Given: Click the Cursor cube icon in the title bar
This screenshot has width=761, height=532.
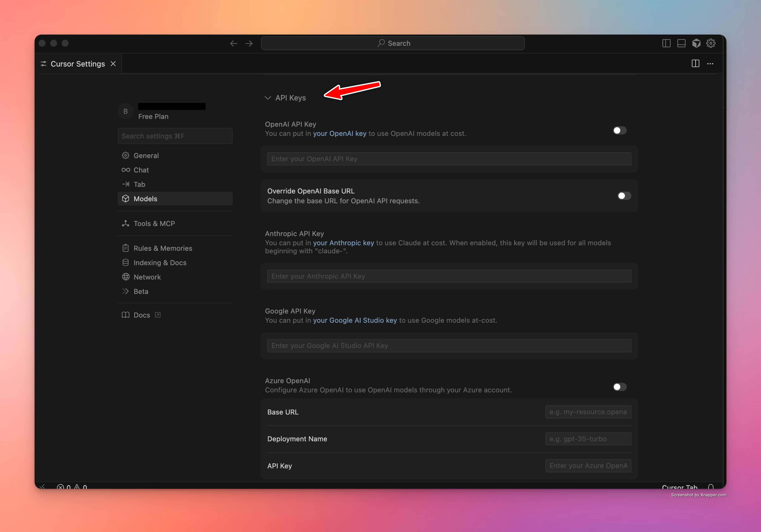Looking at the screenshot, I should [x=696, y=43].
